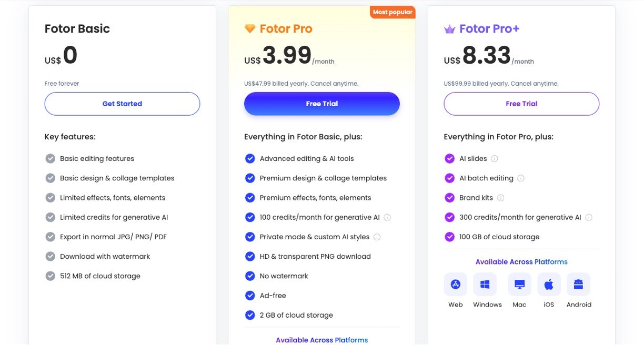Image resolution: width=644 pixels, height=345 pixels.
Task: Click Get Started for Fotor Basic
Action: [122, 104]
